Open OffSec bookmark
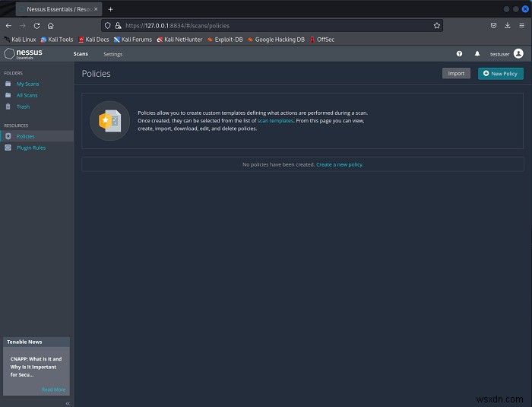 click(322, 40)
